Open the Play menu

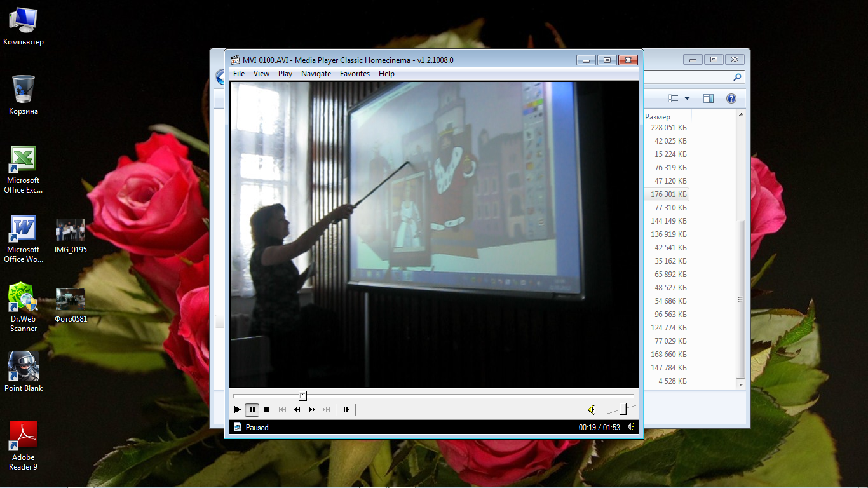click(285, 74)
